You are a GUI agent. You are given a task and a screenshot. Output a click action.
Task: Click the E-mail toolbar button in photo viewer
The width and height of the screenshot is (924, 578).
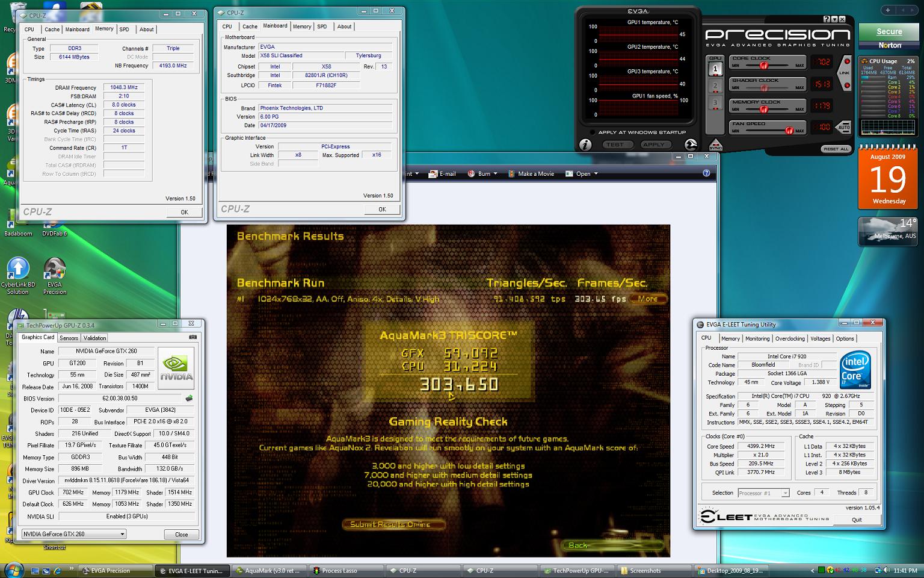tap(442, 173)
